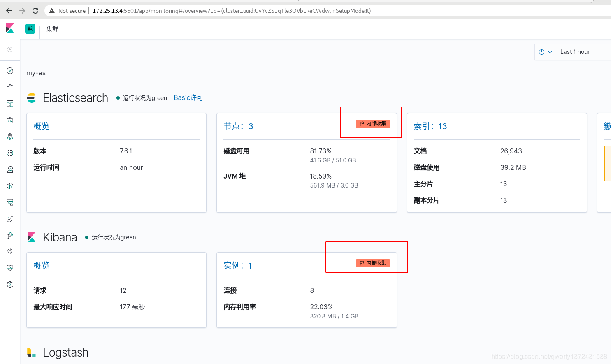Click the browser address bar URL

(x=232, y=11)
